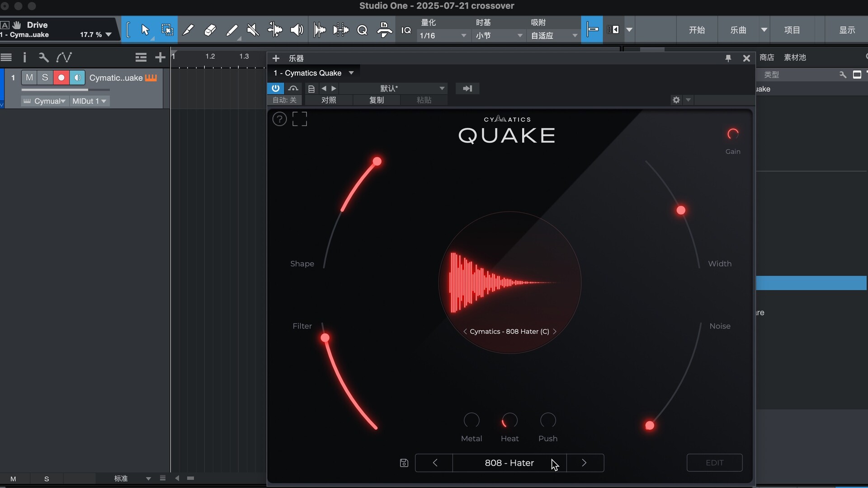Viewport: 868px width, 488px height.
Task: Open the 素材池 pool tab
Action: [x=795, y=57]
